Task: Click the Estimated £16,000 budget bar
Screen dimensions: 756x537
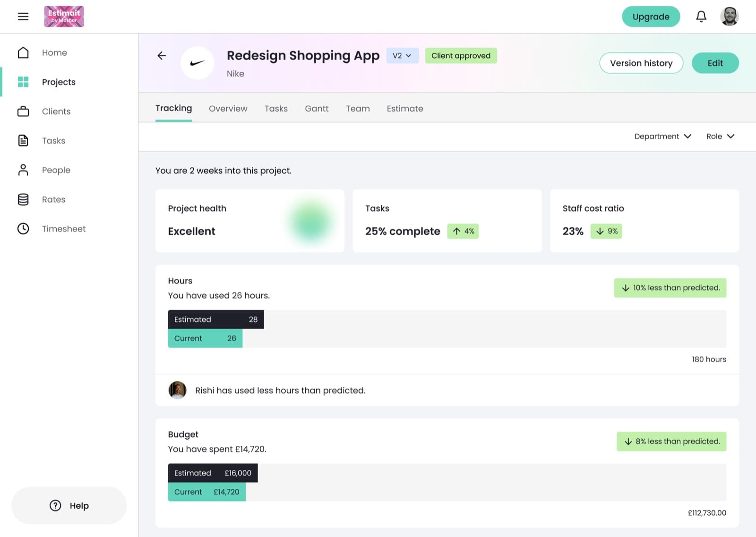Action: pos(213,473)
